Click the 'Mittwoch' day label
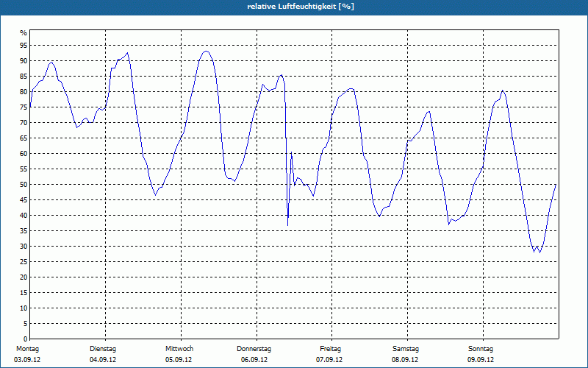Image resolution: width=588 pixels, height=368 pixels. click(x=179, y=349)
